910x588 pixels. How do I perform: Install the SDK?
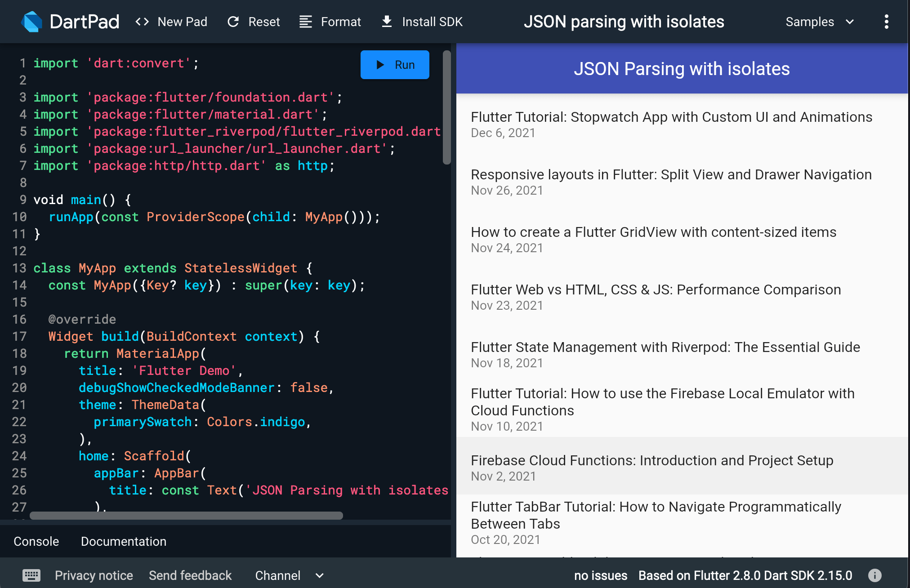(x=421, y=22)
